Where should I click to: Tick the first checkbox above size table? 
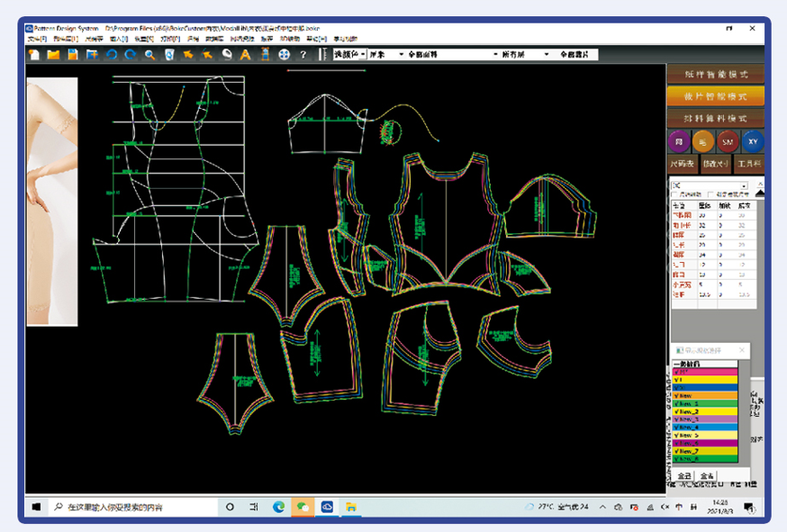[674, 195]
